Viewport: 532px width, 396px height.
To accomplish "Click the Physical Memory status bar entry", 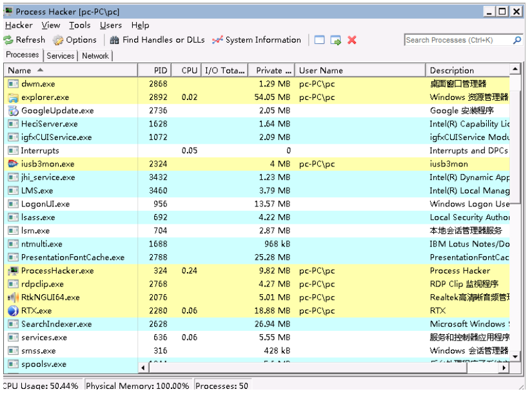I will click(137, 386).
